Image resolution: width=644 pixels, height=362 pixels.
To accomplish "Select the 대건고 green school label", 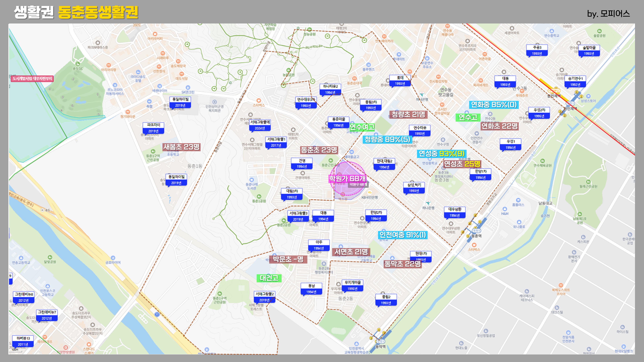I will (x=269, y=278).
